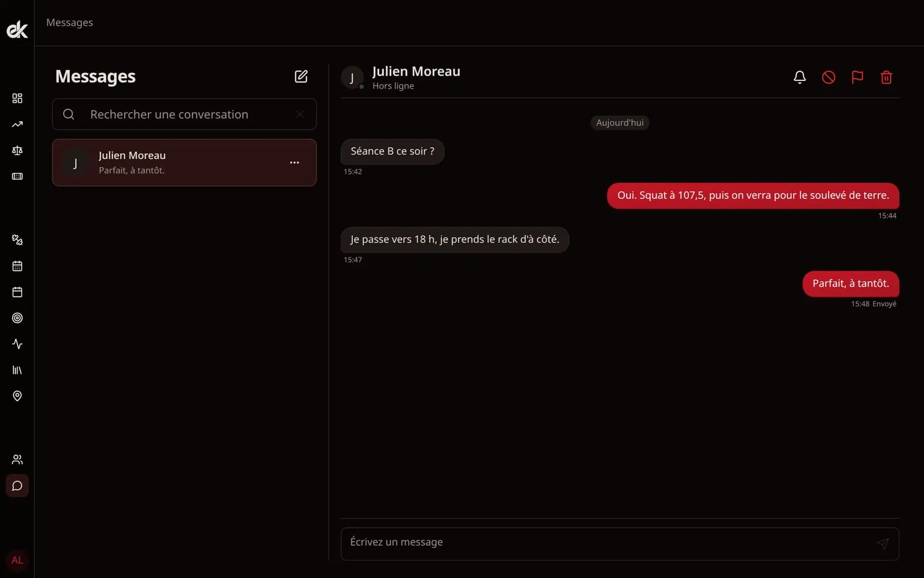The image size is (924, 578).
Task: Click Julien Moreau's avatar in chat header
Action: point(352,77)
